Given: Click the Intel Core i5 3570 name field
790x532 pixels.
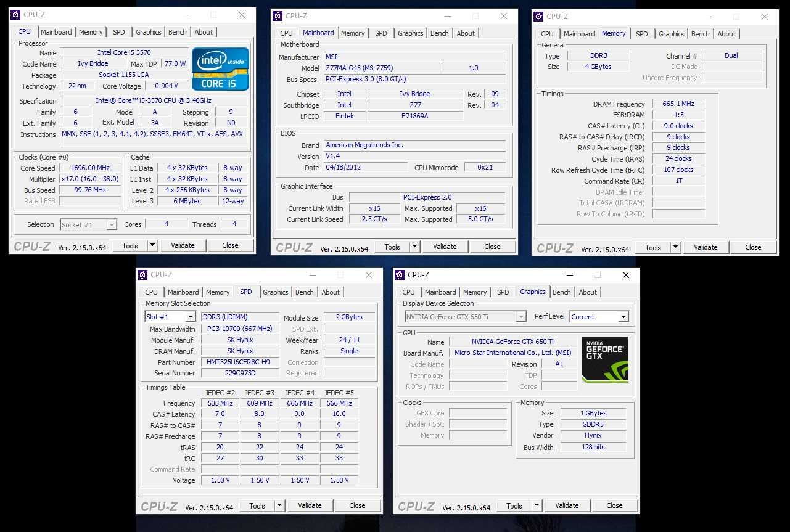Looking at the screenshot, I should 124,52.
